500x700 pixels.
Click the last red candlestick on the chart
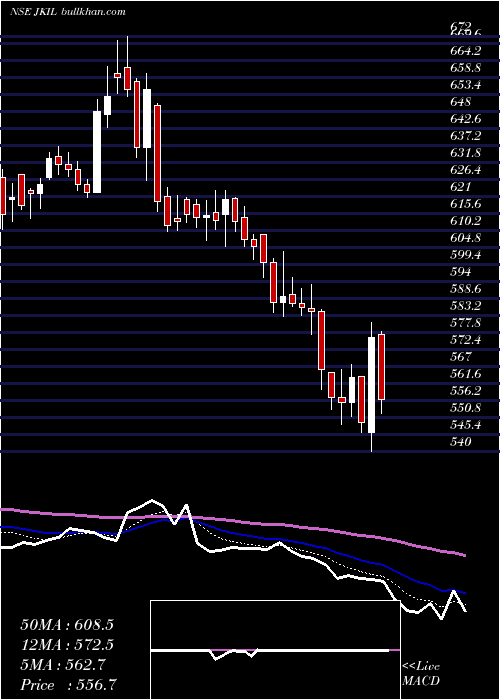(x=382, y=367)
